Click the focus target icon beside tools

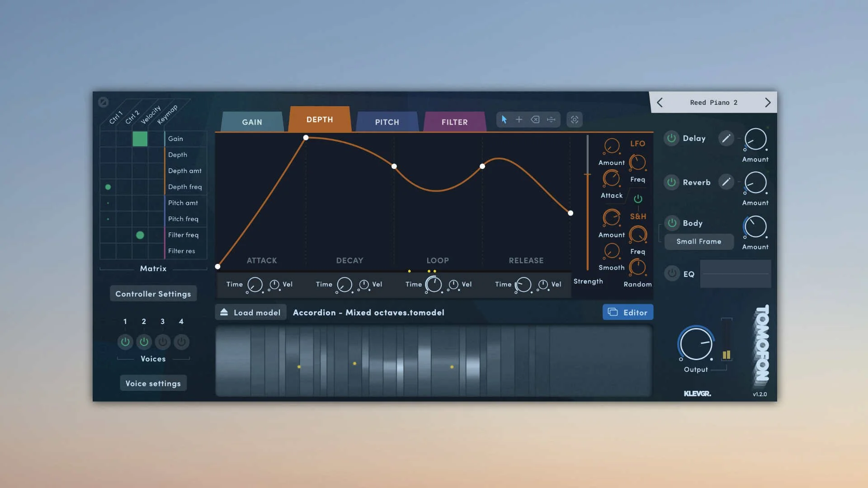[574, 119]
